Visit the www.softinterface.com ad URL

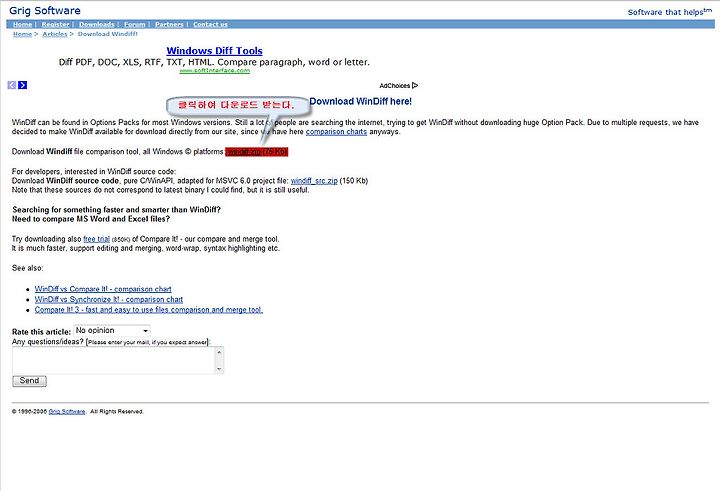click(214, 70)
